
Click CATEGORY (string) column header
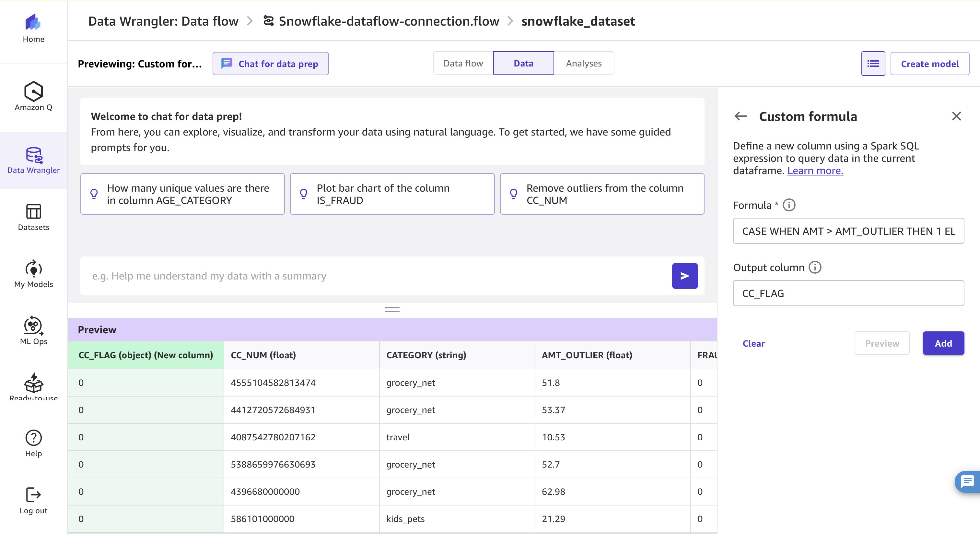click(457, 355)
